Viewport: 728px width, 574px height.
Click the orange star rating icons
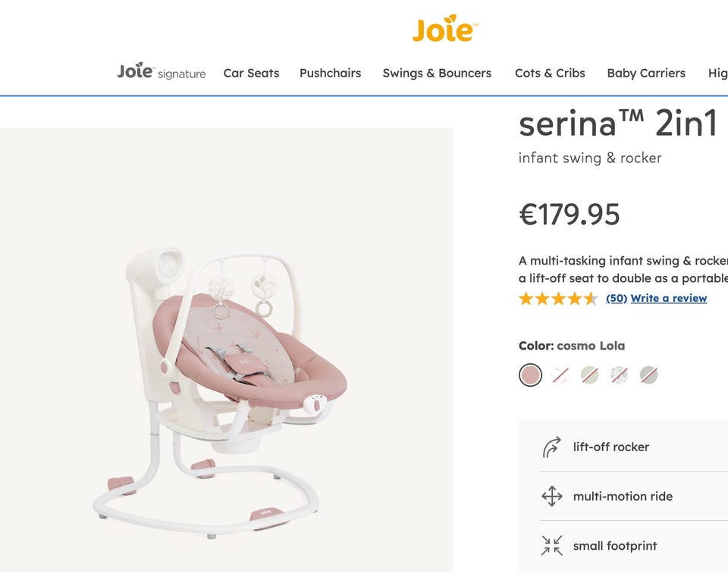point(558,299)
